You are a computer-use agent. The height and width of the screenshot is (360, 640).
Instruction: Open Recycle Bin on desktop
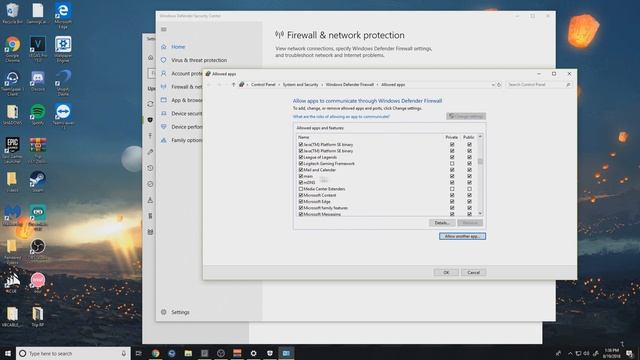(13, 13)
